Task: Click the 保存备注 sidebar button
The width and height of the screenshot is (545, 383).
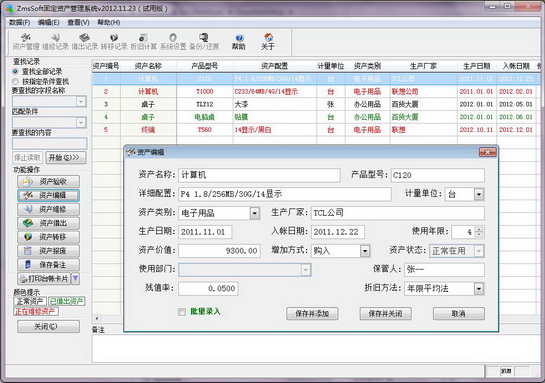Action: pos(48,265)
